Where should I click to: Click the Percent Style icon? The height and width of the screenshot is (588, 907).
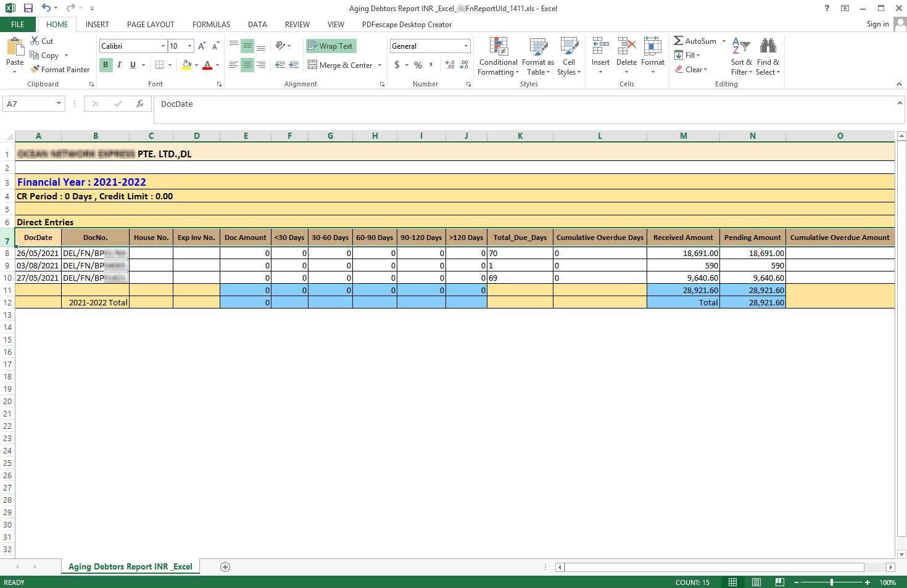[418, 65]
